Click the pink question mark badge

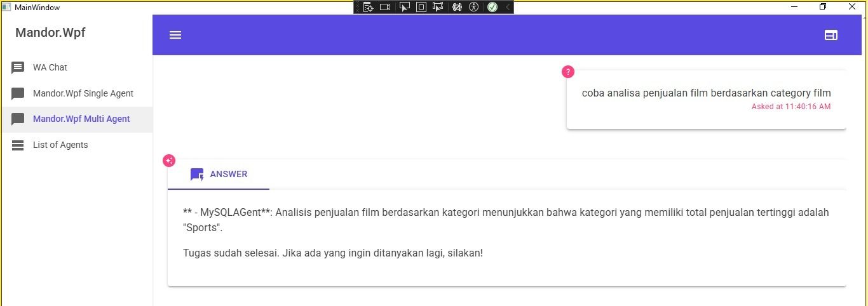[x=568, y=72]
